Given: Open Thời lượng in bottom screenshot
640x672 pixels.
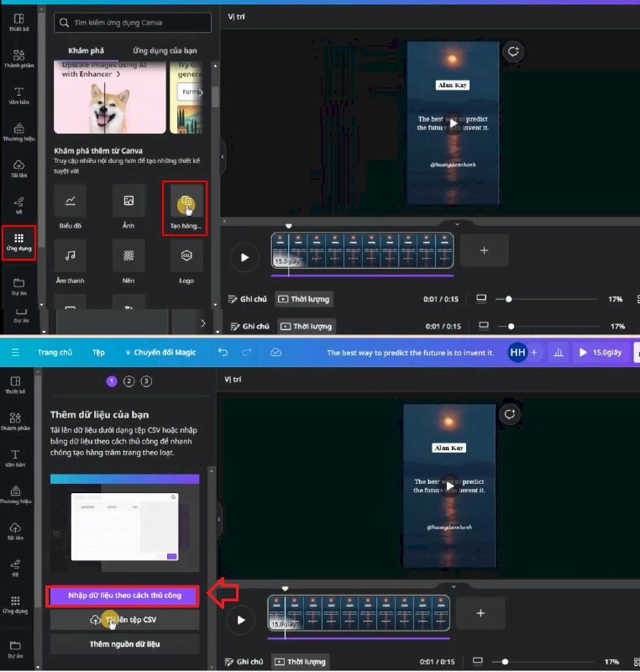Looking at the screenshot, I should coord(302,661).
